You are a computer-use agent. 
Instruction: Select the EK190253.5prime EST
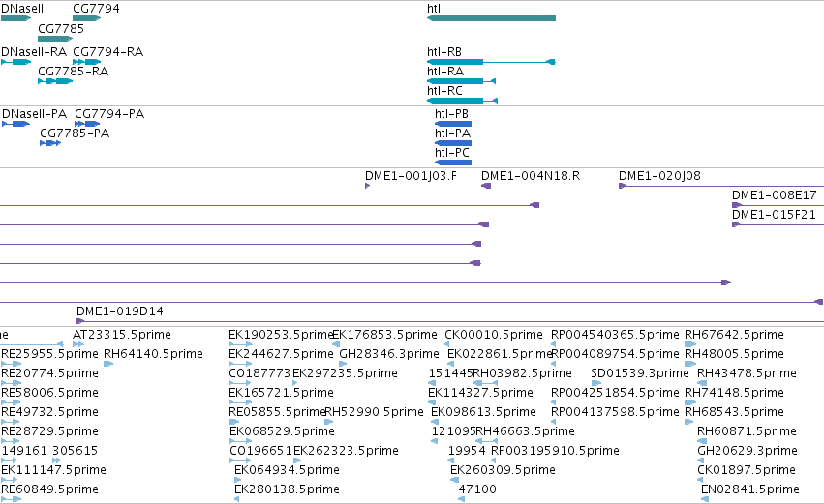point(241,344)
